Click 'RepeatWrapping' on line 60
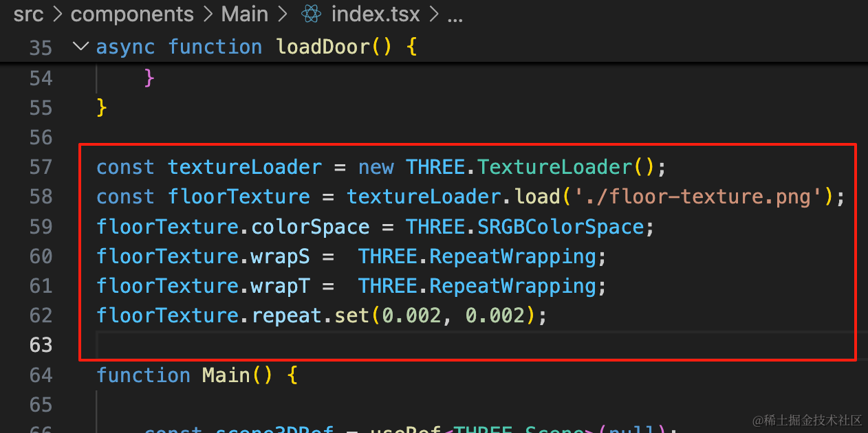Viewport: 868px width, 433px height. coord(512,256)
